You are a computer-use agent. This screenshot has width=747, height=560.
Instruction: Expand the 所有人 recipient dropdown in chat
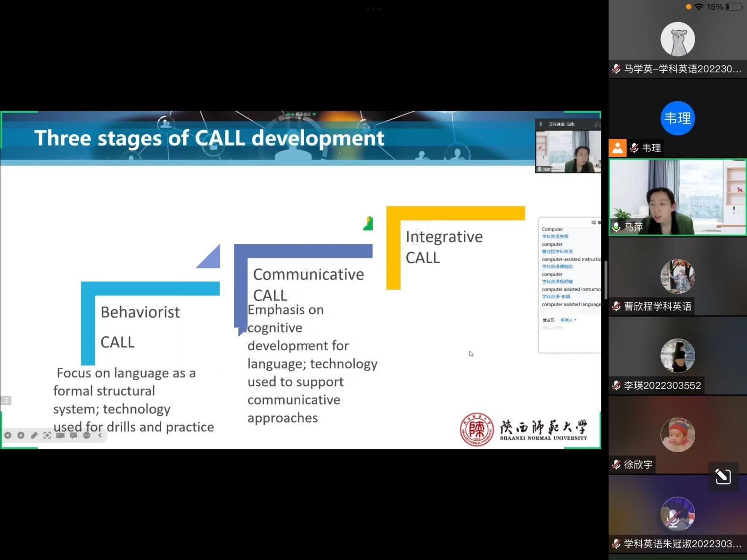568,320
